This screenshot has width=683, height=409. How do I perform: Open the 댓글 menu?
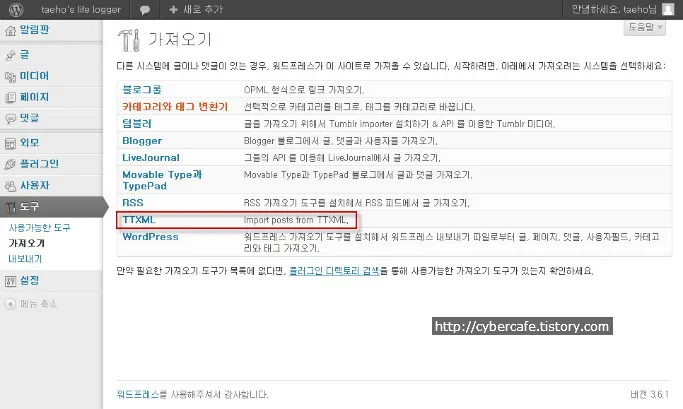[x=29, y=118]
